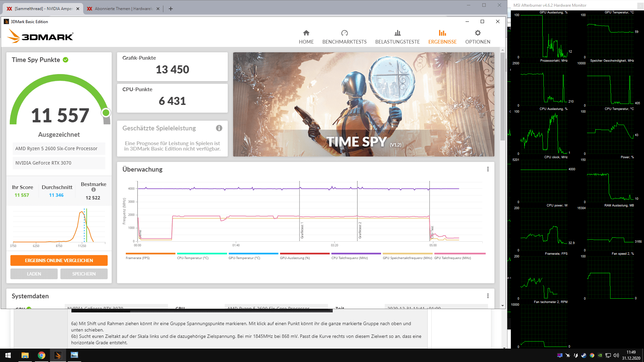Click the CPU Test marker in the monitoring chart
The width and height of the screenshot is (644, 362).
432,232
